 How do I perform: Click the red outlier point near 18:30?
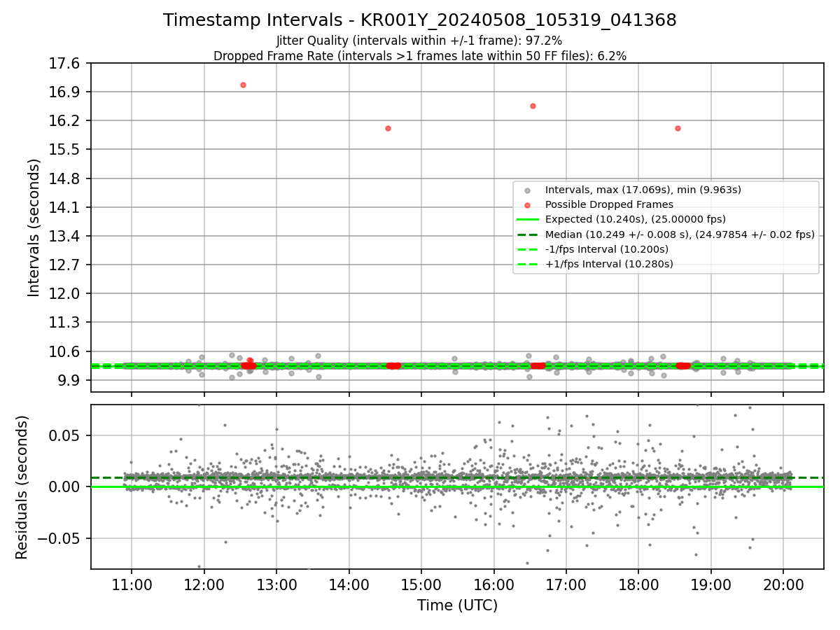pyautogui.click(x=678, y=128)
